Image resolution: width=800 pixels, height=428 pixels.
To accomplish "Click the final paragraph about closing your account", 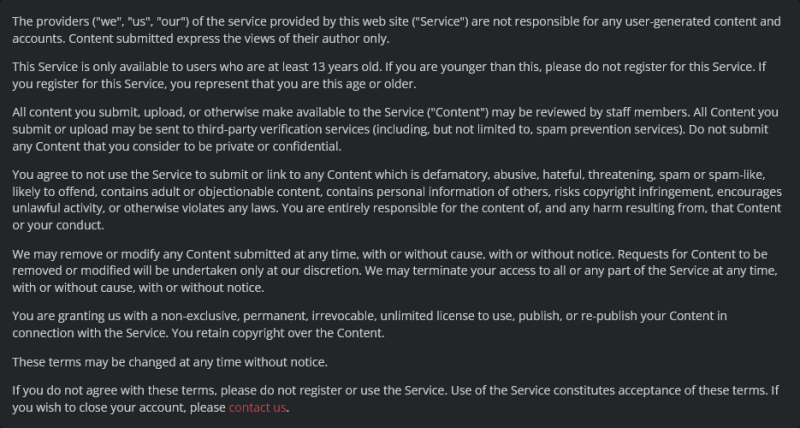I will point(395,399).
